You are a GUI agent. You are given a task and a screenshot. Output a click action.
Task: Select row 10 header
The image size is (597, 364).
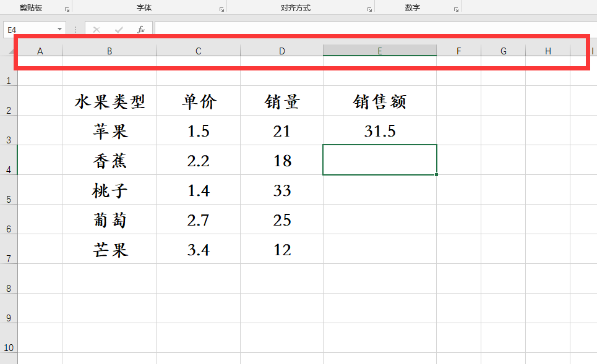[9, 338]
